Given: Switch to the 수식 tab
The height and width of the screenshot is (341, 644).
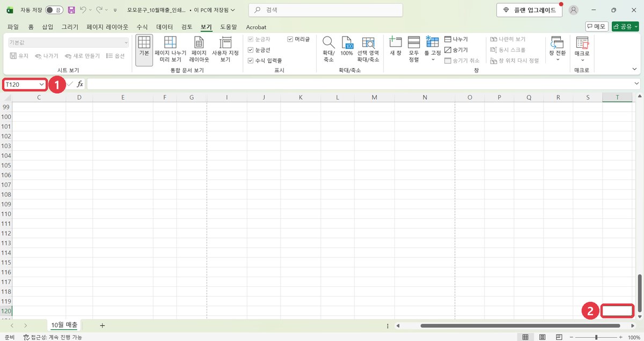Looking at the screenshot, I should tap(142, 27).
